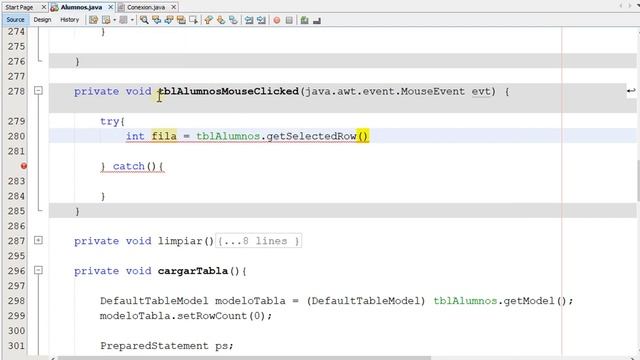Image resolution: width=640 pixels, height=360 pixels.
Task: Go to the Next Bookmark
Action: pos(221,20)
